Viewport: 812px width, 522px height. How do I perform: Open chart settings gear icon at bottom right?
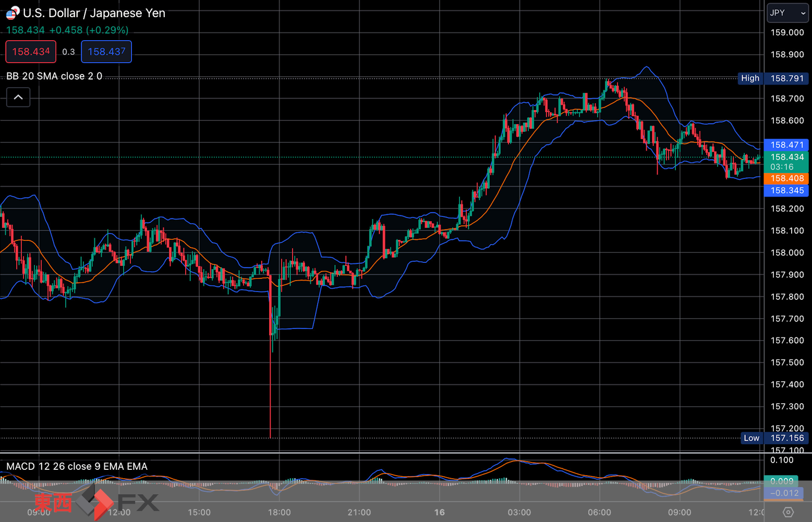point(788,512)
